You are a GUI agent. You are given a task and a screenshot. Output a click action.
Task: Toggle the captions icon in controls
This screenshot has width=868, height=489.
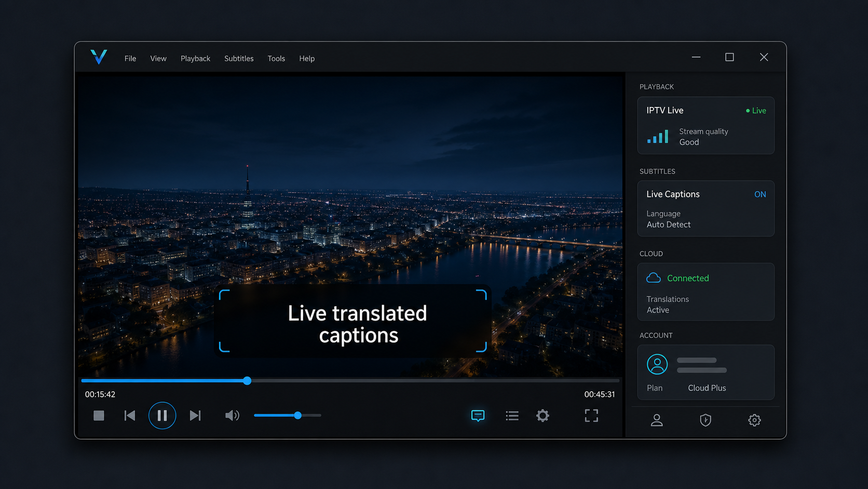(x=478, y=416)
